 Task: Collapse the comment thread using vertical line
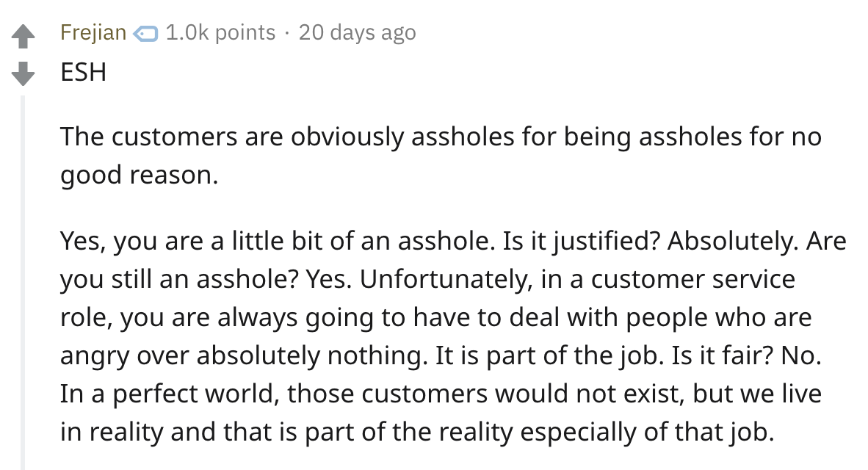(23, 282)
